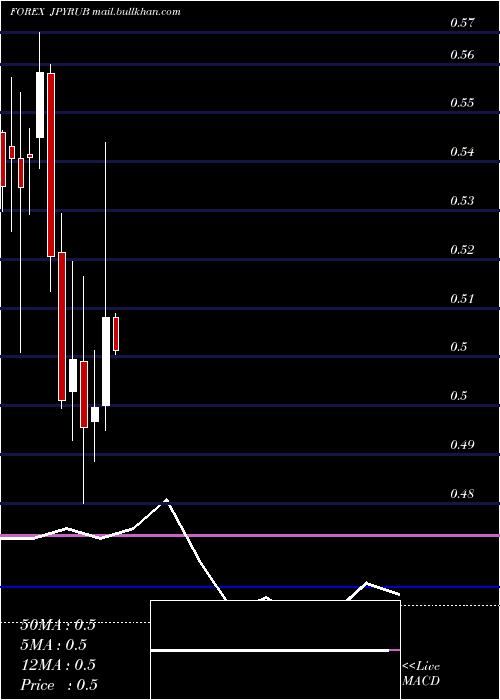500x700 pixels.
Task: Click the Price : 0.5 readout
Action: tap(59, 684)
